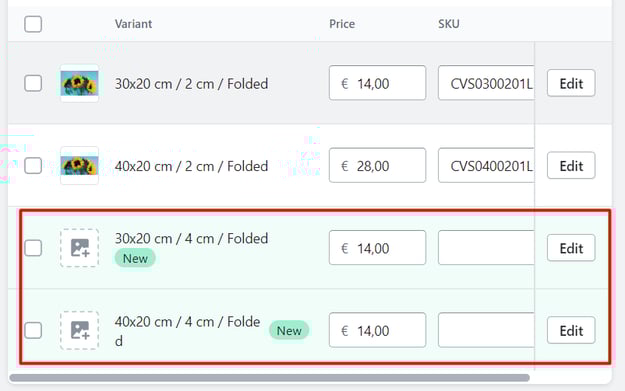Check the 30x20 cm / 2 cm / Folded variant
Viewport: 625px width, 391px height.
(x=33, y=83)
